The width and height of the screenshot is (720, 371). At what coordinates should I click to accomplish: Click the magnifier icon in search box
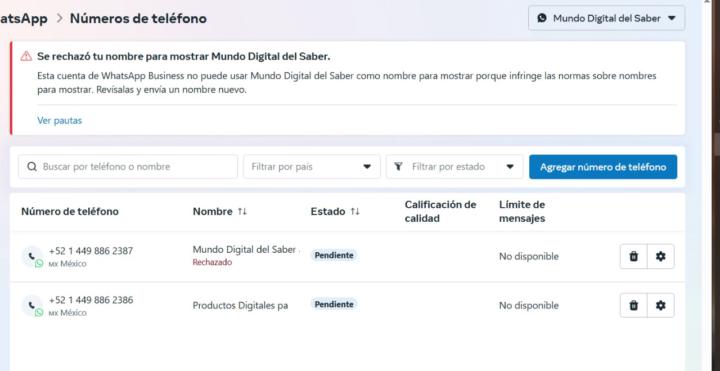(32, 167)
